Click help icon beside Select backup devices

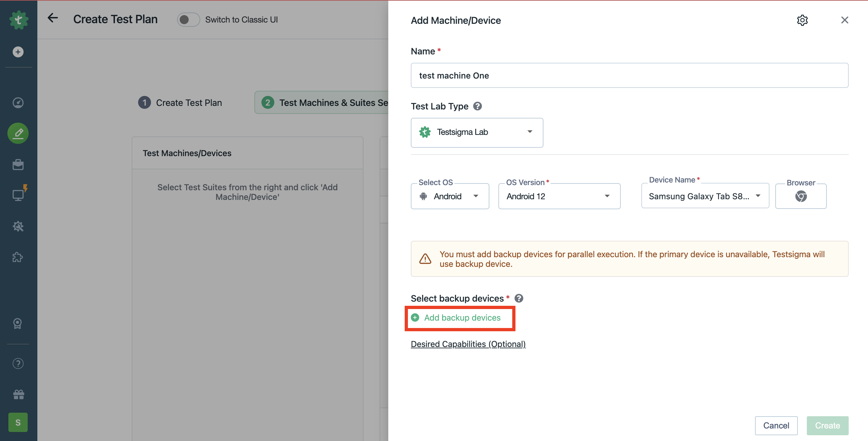click(x=519, y=298)
